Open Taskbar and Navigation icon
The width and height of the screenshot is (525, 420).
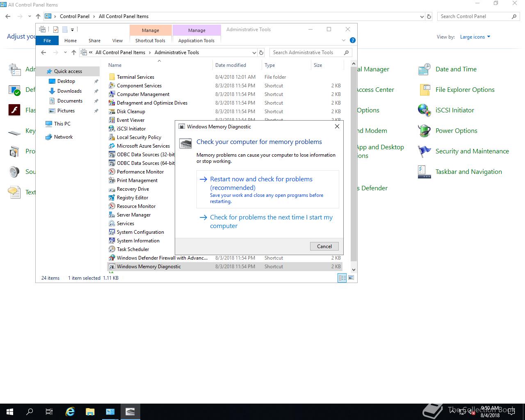pos(424,172)
